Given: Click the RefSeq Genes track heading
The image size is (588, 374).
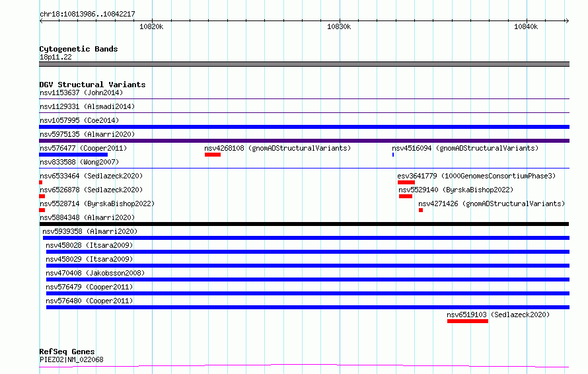Looking at the screenshot, I should click(67, 352).
